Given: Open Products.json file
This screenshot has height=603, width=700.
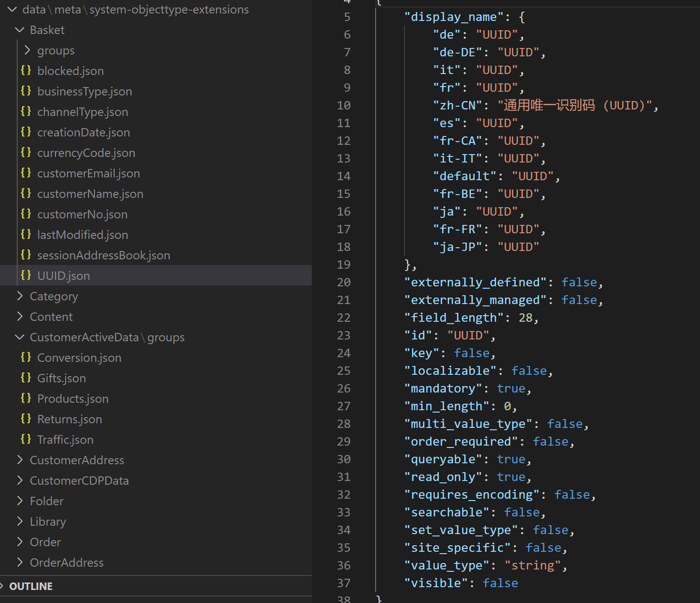Looking at the screenshot, I should 73,399.
